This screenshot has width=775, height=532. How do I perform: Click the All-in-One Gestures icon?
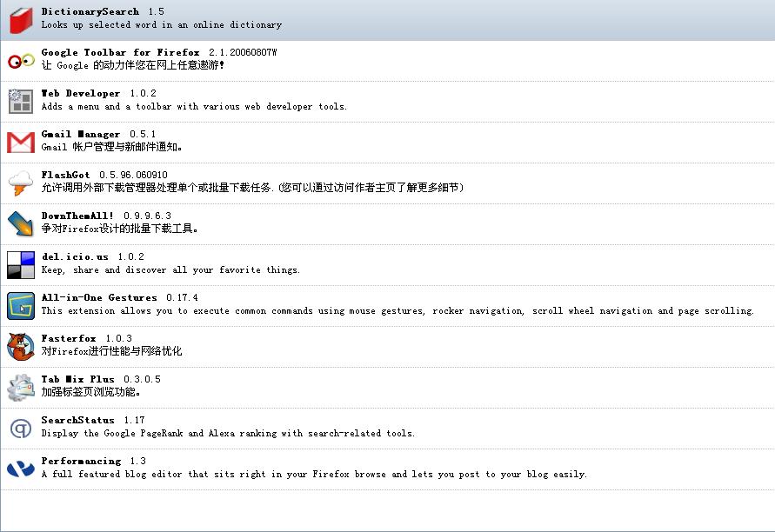coord(21,306)
